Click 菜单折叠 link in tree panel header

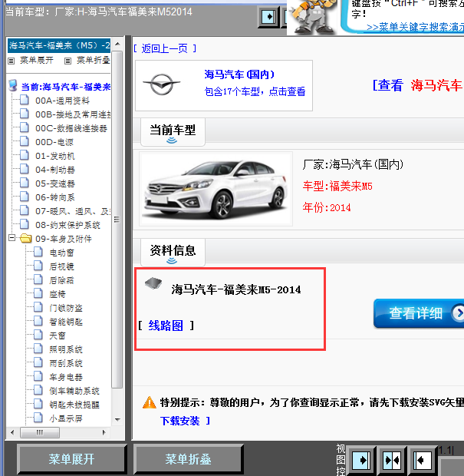point(93,61)
